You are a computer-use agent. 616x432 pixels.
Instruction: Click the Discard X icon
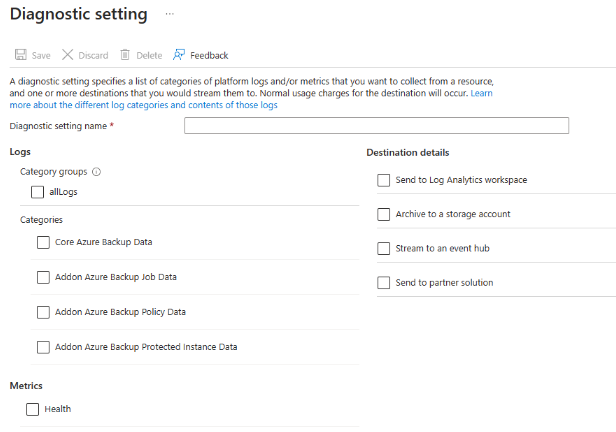(68, 55)
